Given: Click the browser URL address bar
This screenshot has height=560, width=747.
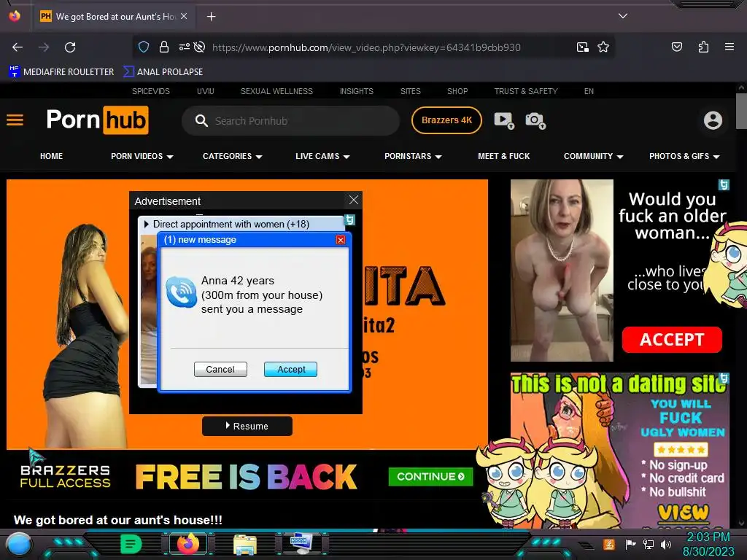Looking at the screenshot, I should [366, 47].
